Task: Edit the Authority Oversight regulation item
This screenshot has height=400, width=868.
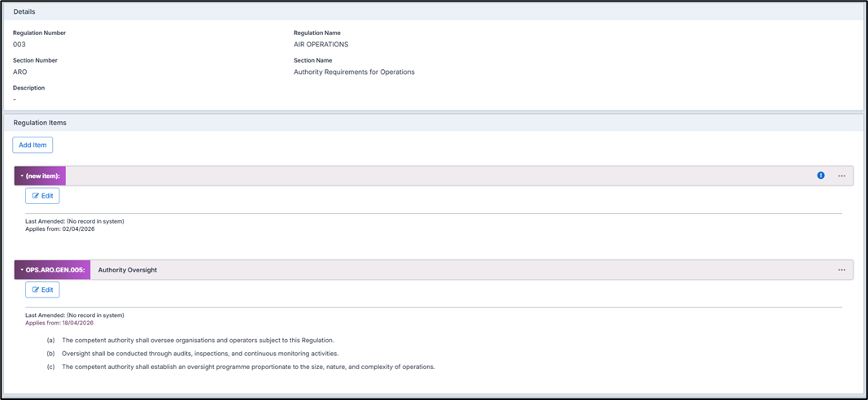Action: click(42, 290)
